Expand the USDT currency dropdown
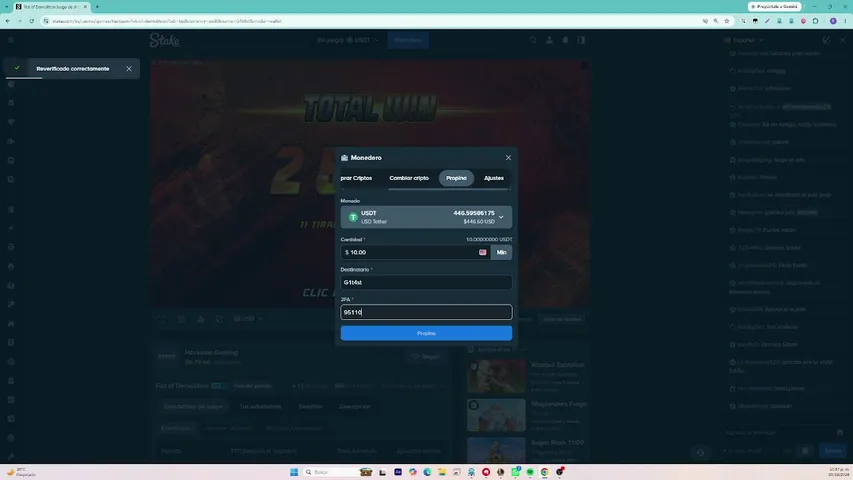Screen dimensions: 853x480 tap(426, 217)
